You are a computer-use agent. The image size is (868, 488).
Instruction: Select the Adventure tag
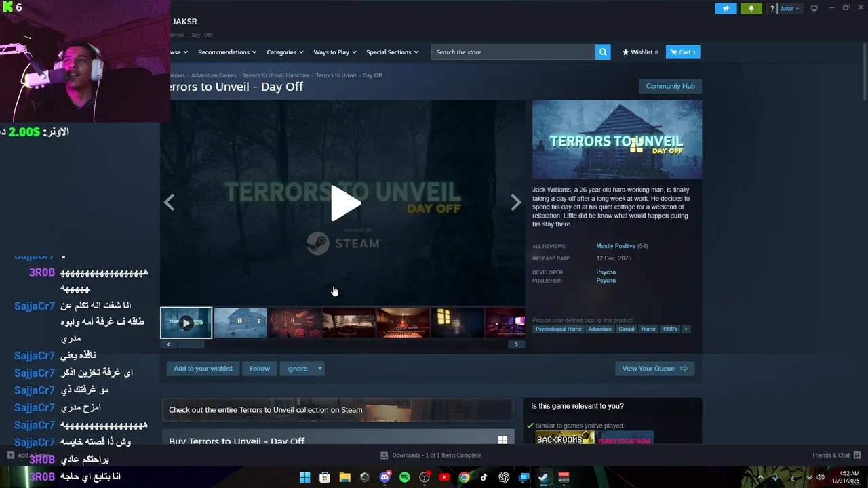599,329
